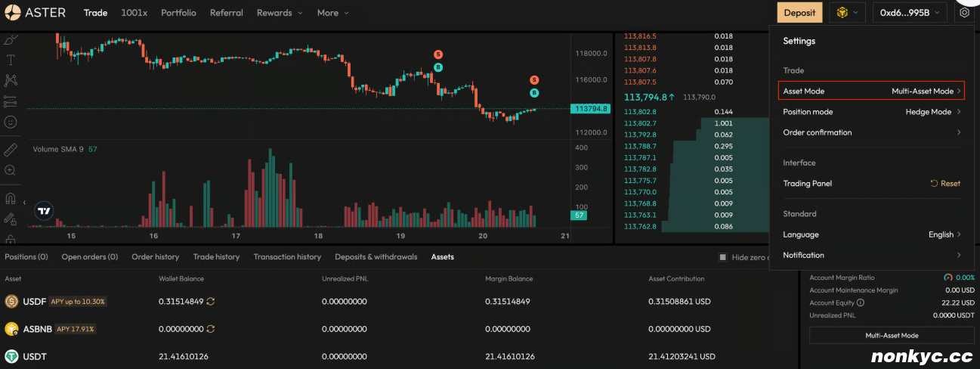Open the Asset Mode setting

tap(871, 91)
